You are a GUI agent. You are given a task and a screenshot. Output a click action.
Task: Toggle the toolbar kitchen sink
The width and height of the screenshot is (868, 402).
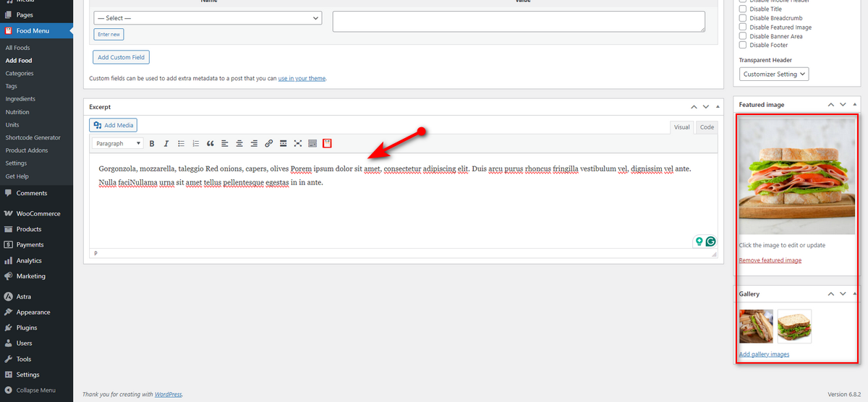point(312,144)
